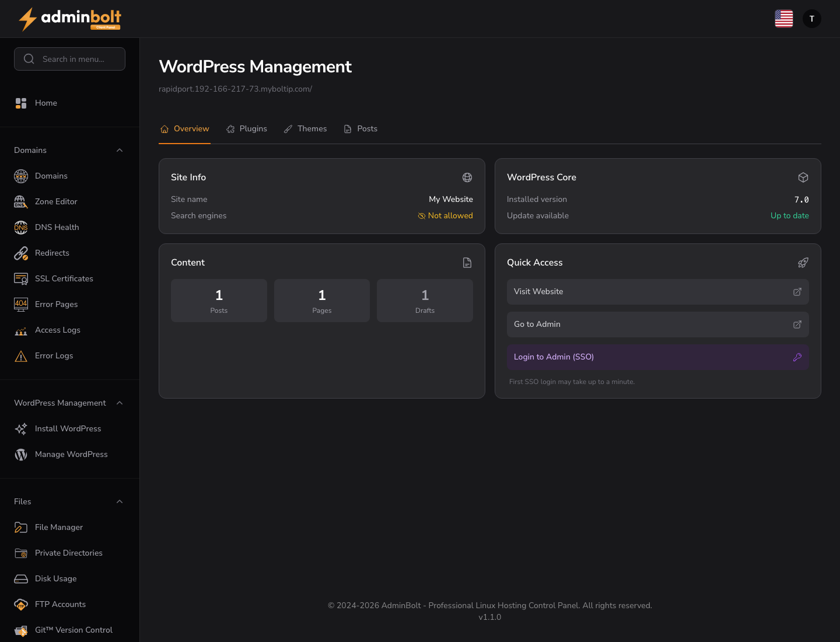Switch to the Themes tab
Screen dimensions: 840x642
[305, 129]
